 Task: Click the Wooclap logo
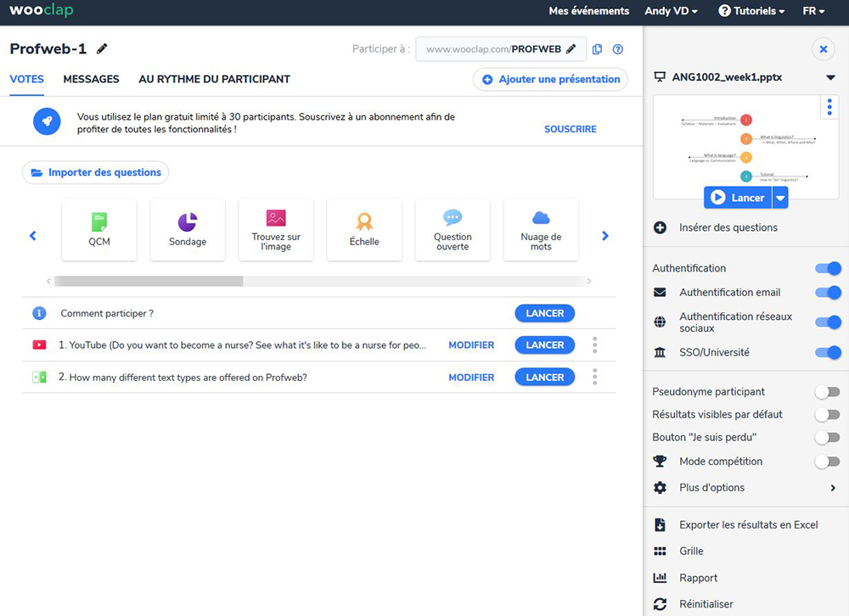pos(41,10)
